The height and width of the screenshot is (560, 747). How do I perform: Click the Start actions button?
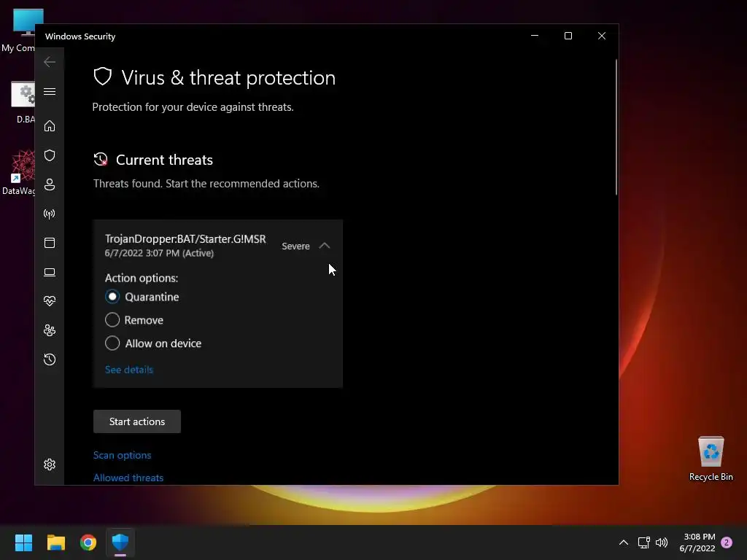point(136,421)
